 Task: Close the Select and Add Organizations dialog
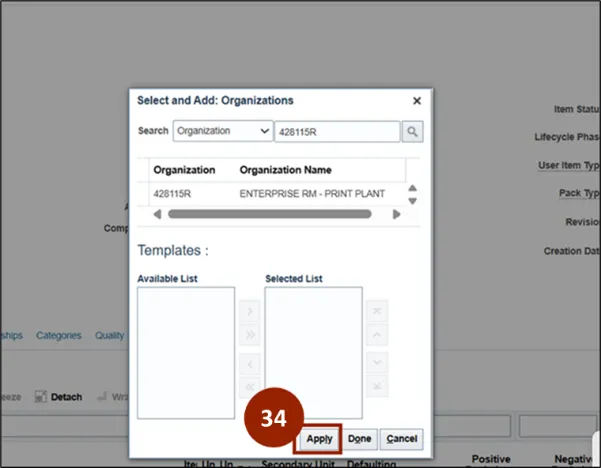[x=417, y=101]
